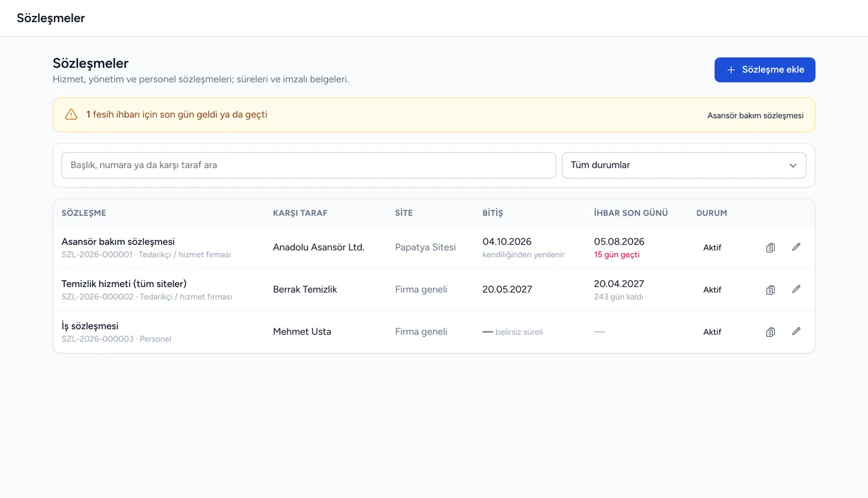Click notice deadline 20.04.2027
The width and height of the screenshot is (868, 498).
coord(619,284)
